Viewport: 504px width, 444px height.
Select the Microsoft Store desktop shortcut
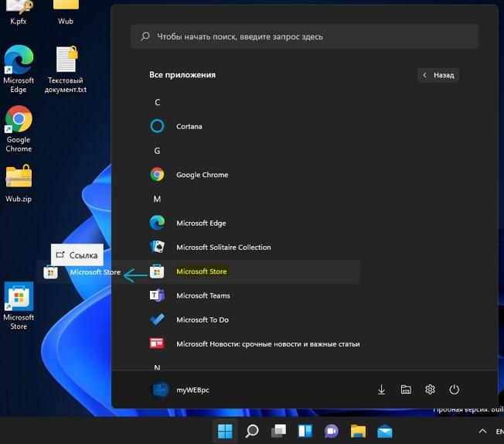[19, 306]
